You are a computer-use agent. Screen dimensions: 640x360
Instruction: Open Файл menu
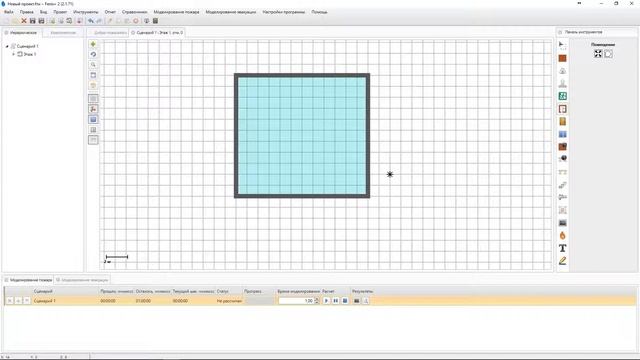coord(9,12)
